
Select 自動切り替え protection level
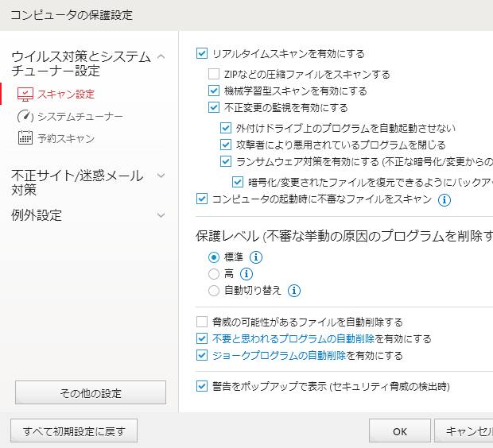213,291
